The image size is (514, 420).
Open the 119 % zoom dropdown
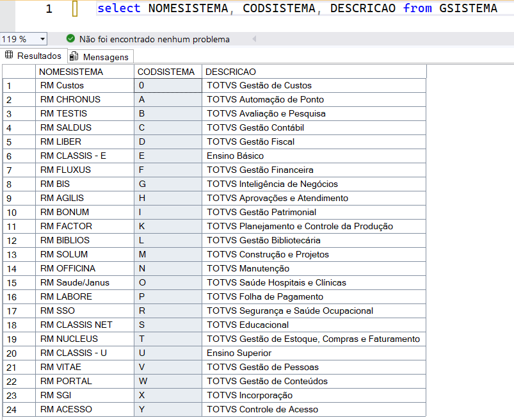point(42,39)
